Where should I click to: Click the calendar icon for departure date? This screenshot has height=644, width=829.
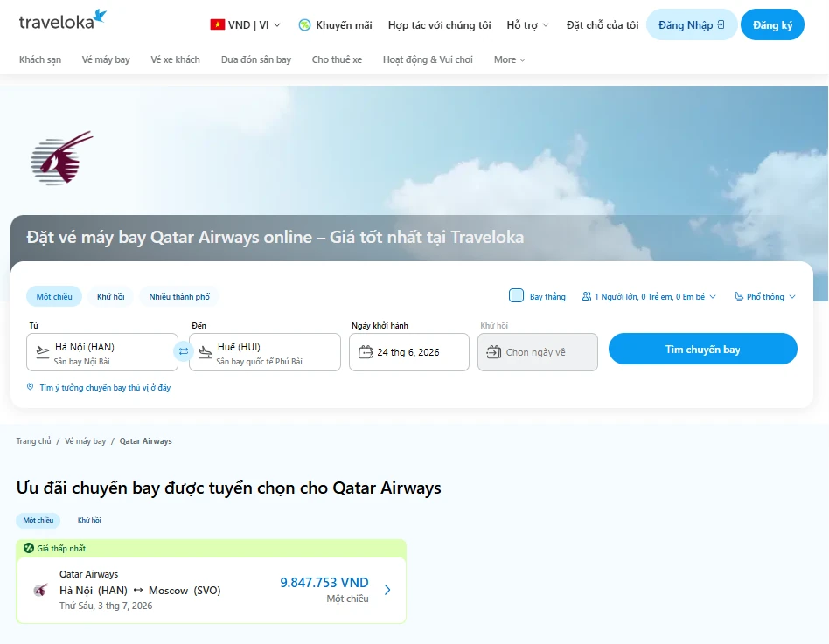[x=366, y=352]
